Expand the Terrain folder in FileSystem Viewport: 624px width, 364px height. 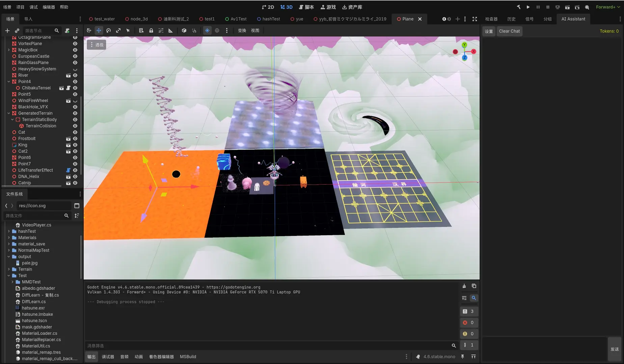point(9,269)
